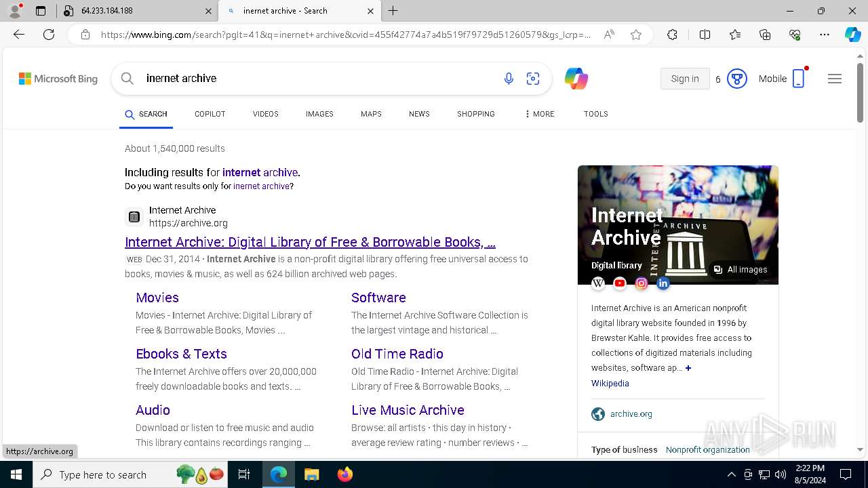Open Copilot sidebar icon in Edge toolbar
The image size is (868, 488).
coord(852,35)
